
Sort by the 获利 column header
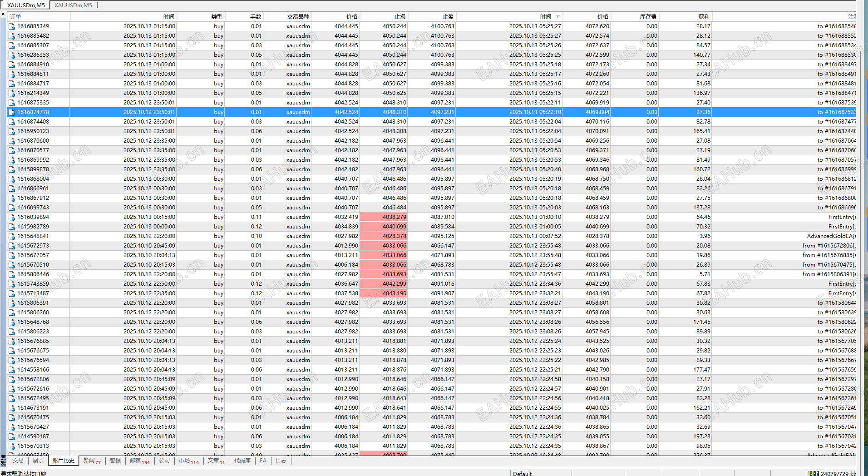[686, 17]
